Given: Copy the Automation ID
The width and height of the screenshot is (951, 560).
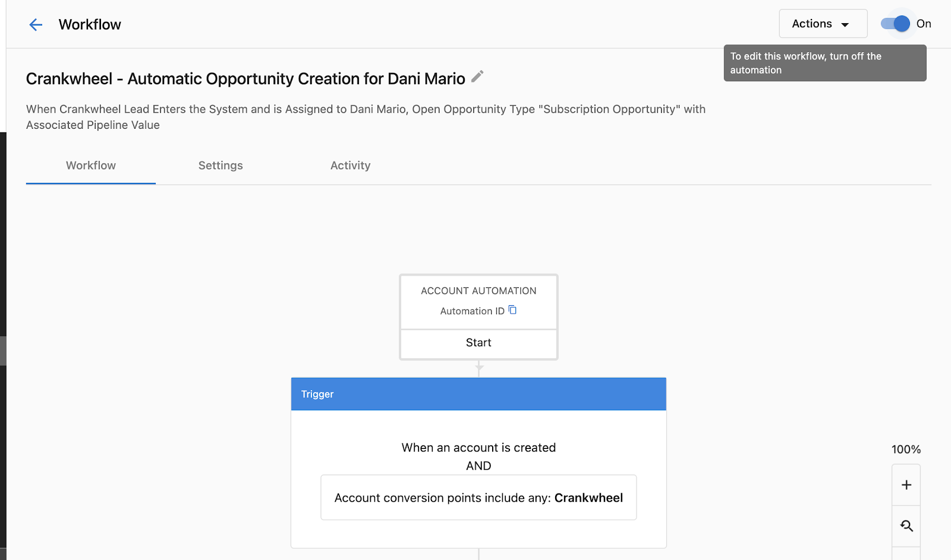Looking at the screenshot, I should 512,310.
